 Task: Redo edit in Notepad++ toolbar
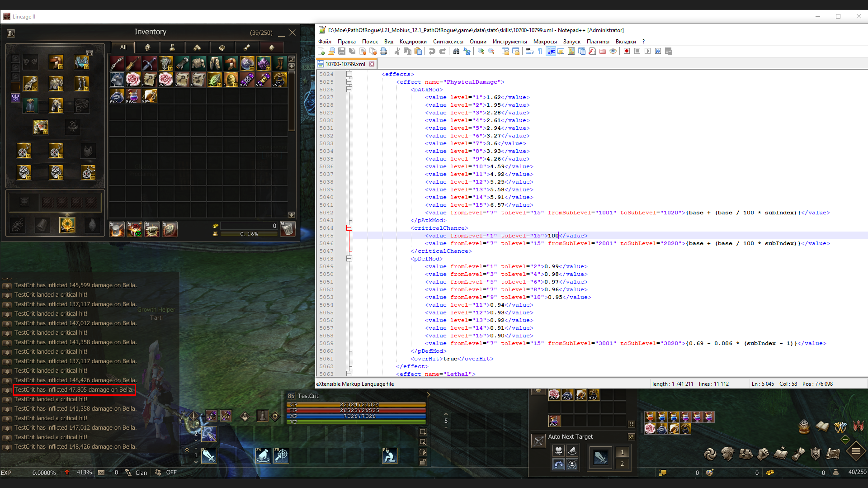coord(443,51)
